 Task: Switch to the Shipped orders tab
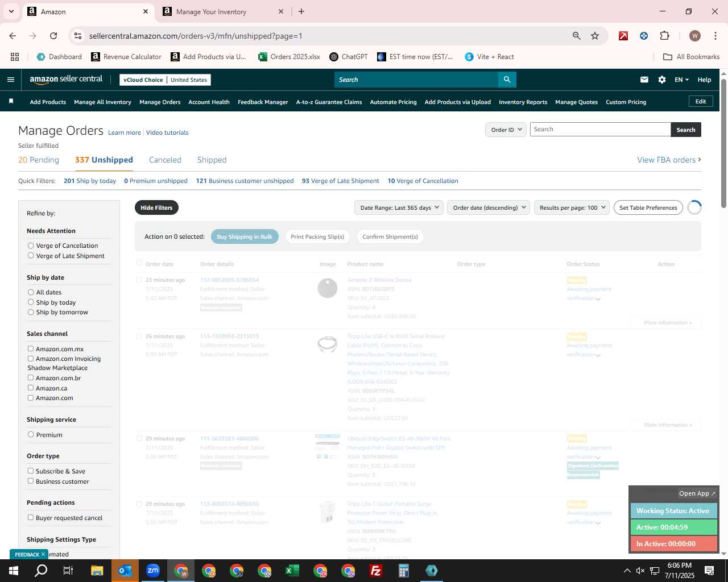212,160
